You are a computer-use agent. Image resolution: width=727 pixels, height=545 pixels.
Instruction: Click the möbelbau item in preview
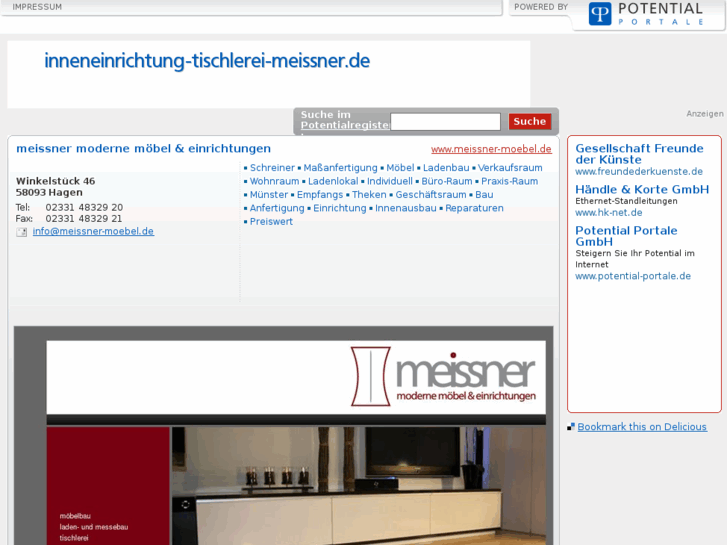coord(75,516)
